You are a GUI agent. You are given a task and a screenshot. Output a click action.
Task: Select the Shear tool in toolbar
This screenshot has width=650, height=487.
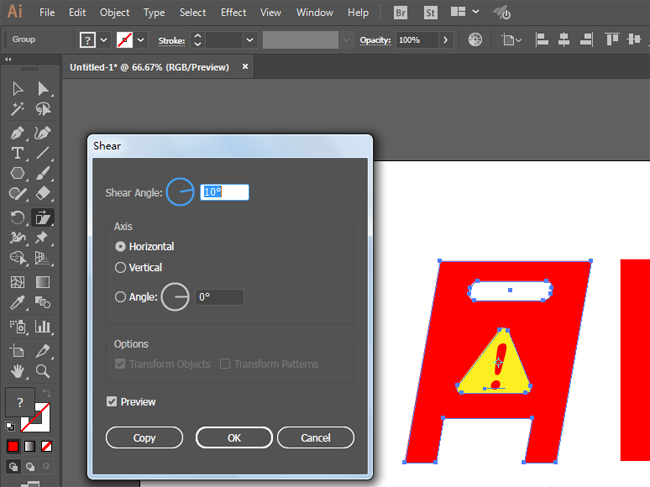[x=43, y=218]
